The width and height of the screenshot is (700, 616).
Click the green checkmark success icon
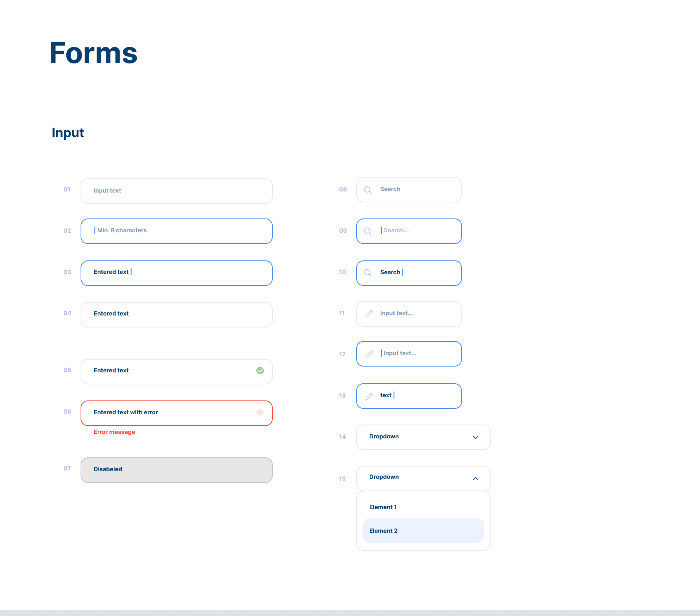(260, 371)
